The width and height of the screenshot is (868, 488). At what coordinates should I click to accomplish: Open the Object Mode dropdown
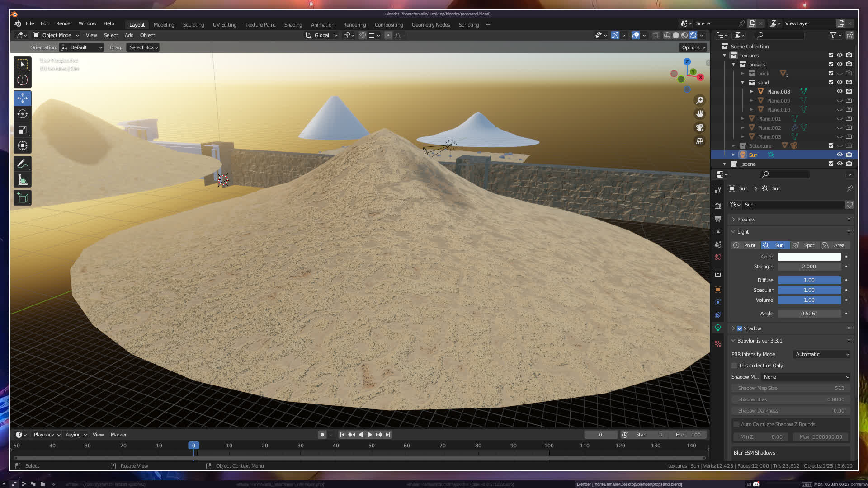coord(57,35)
